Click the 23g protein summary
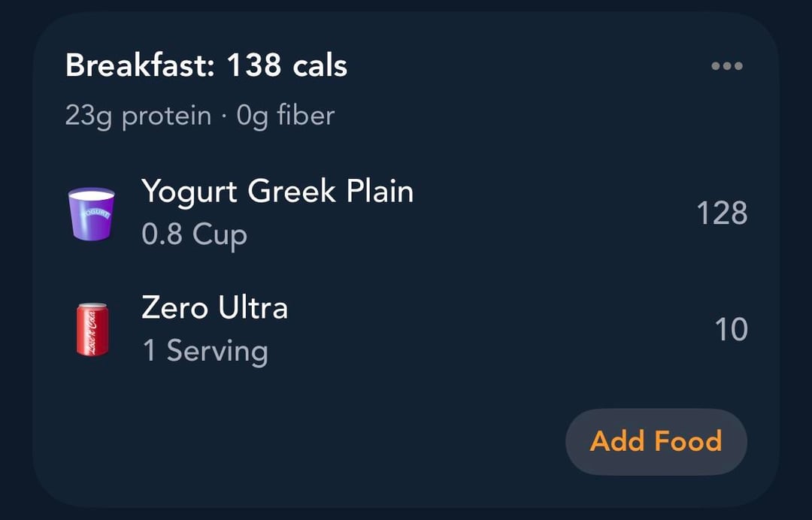812x520 pixels. pos(138,116)
